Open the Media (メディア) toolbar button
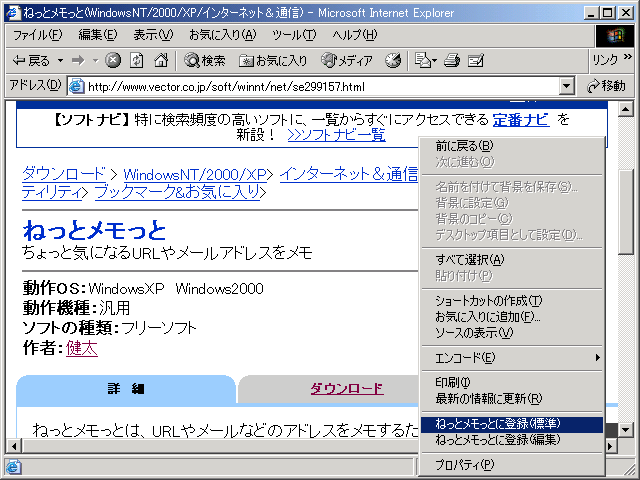640x480 pixels. 347,61
